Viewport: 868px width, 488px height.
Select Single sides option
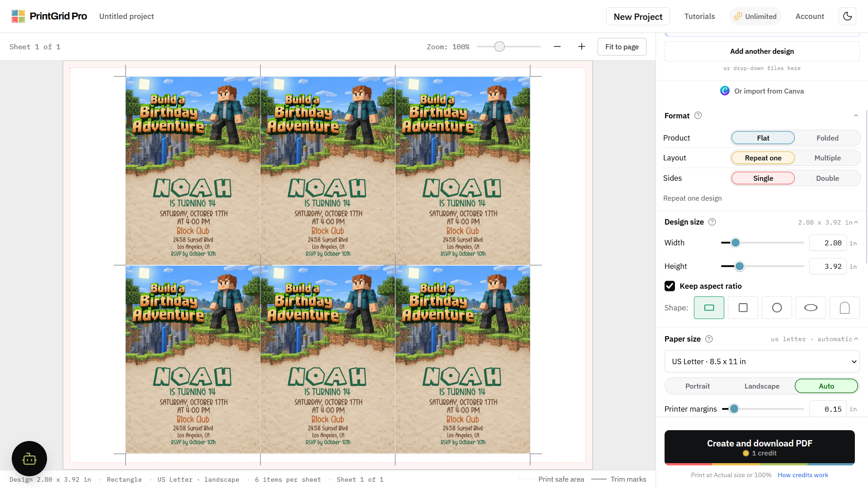[763, 178]
